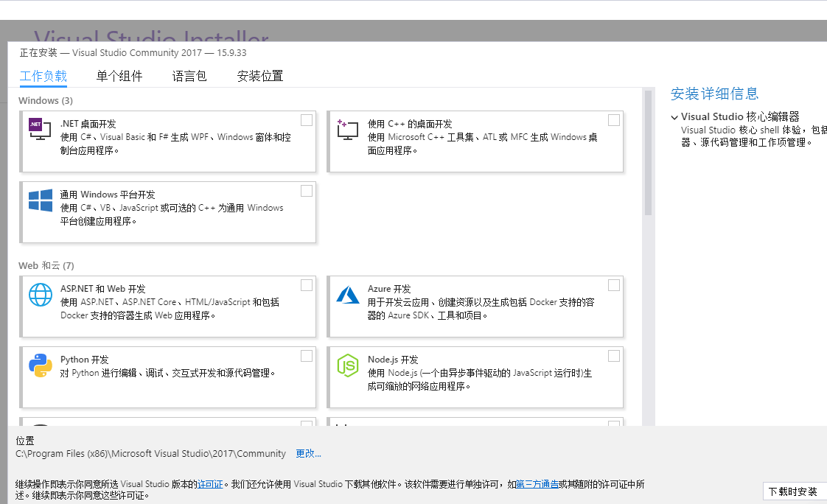This screenshot has height=504, width=827.
Task: Enable the Azure 开发 checkbox
Action: [614, 284]
